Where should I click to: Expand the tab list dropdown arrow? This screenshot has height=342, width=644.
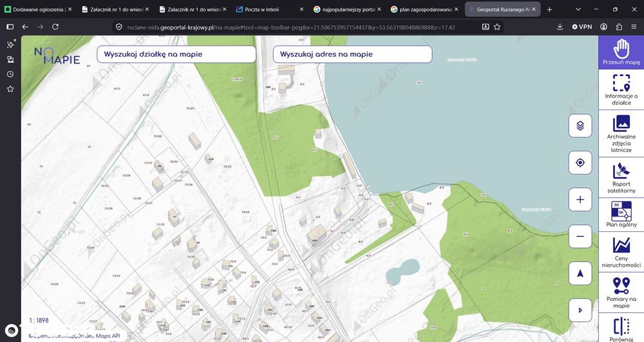pyautogui.click(x=578, y=9)
